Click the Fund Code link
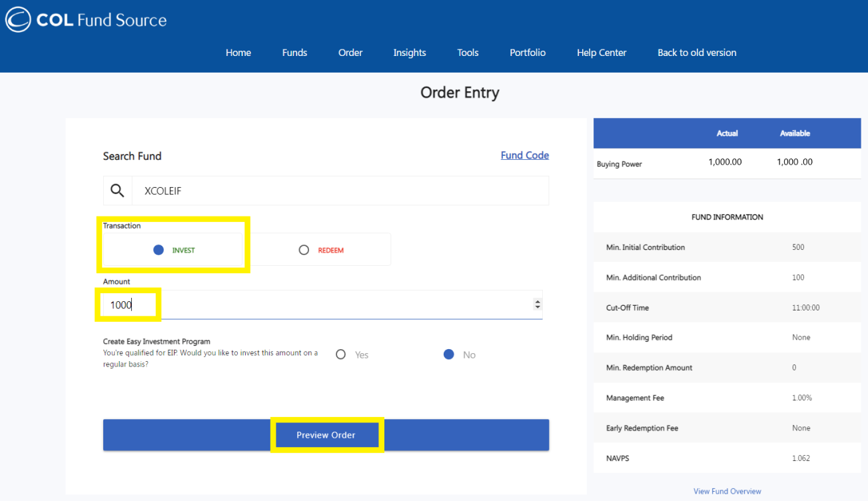 525,155
